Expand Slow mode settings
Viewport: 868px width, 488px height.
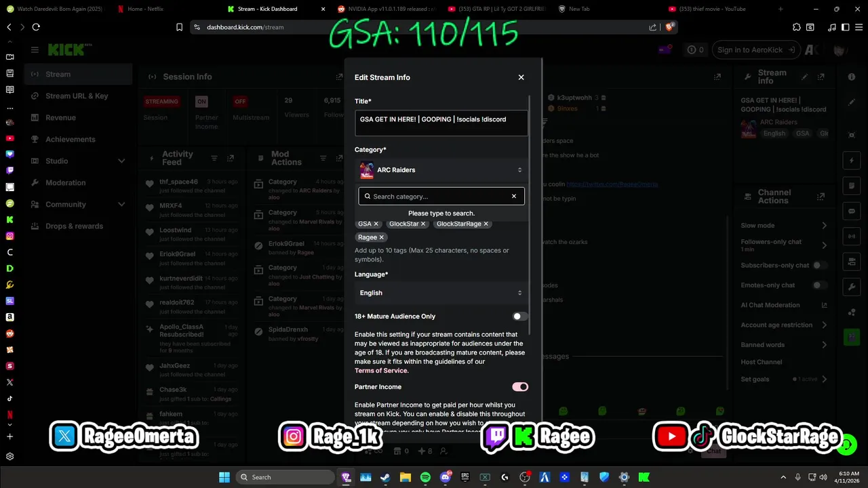pos(825,225)
